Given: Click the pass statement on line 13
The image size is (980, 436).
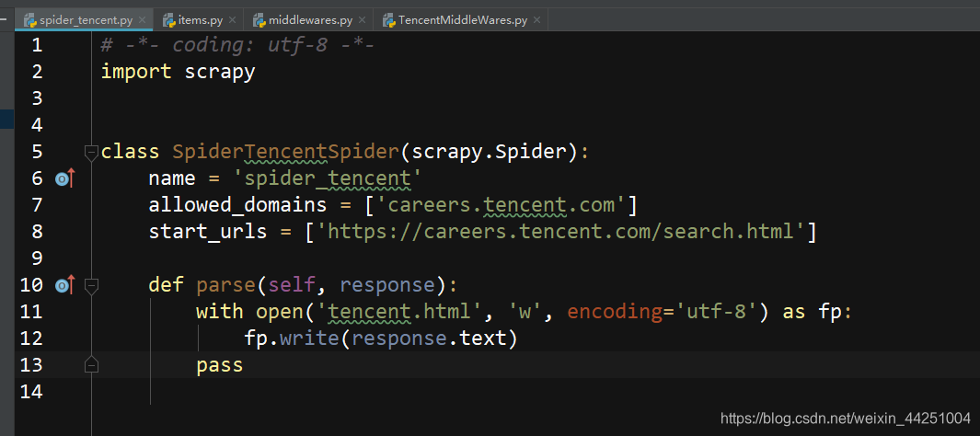Looking at the screenshot, I should 219,365.
